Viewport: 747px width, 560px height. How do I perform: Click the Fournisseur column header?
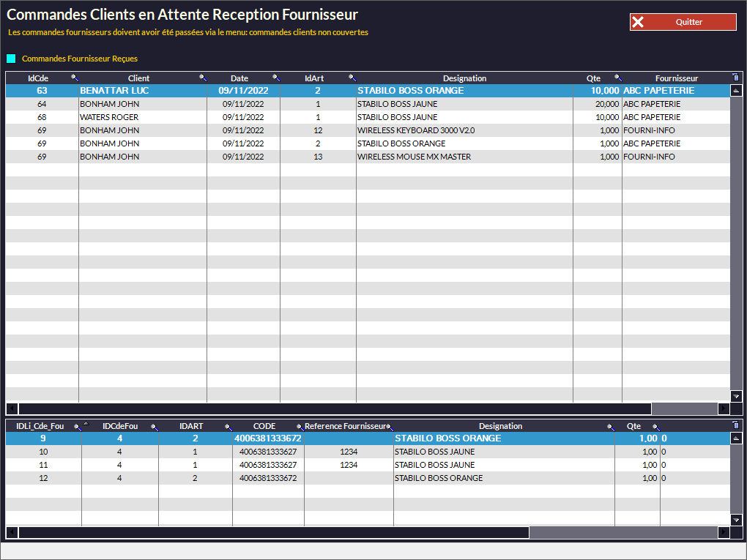pyautogui.click(x=676, y=78)
